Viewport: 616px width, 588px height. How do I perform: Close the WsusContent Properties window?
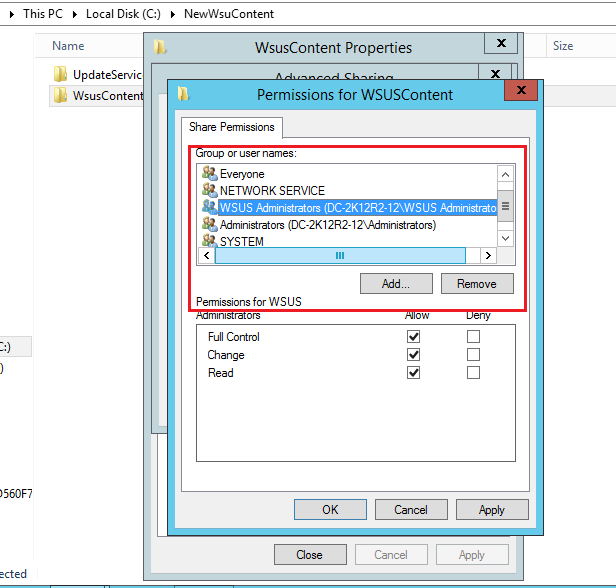(x=501, y=43)
